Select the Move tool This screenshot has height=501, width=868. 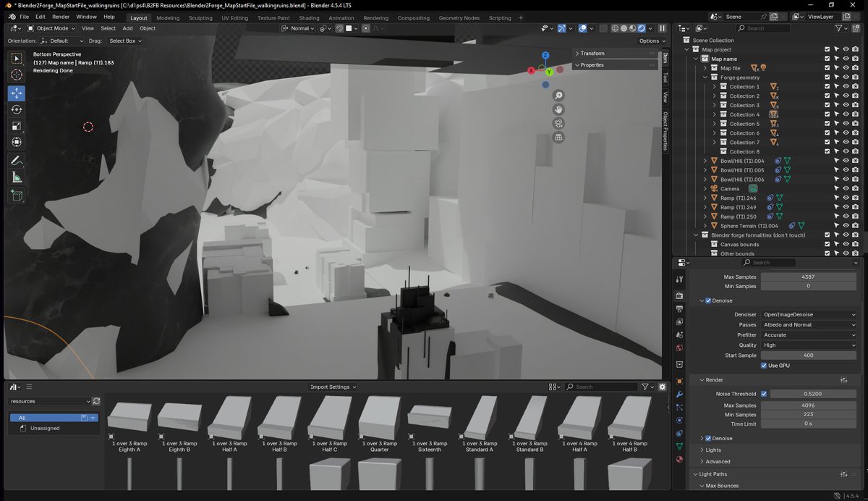17,93
